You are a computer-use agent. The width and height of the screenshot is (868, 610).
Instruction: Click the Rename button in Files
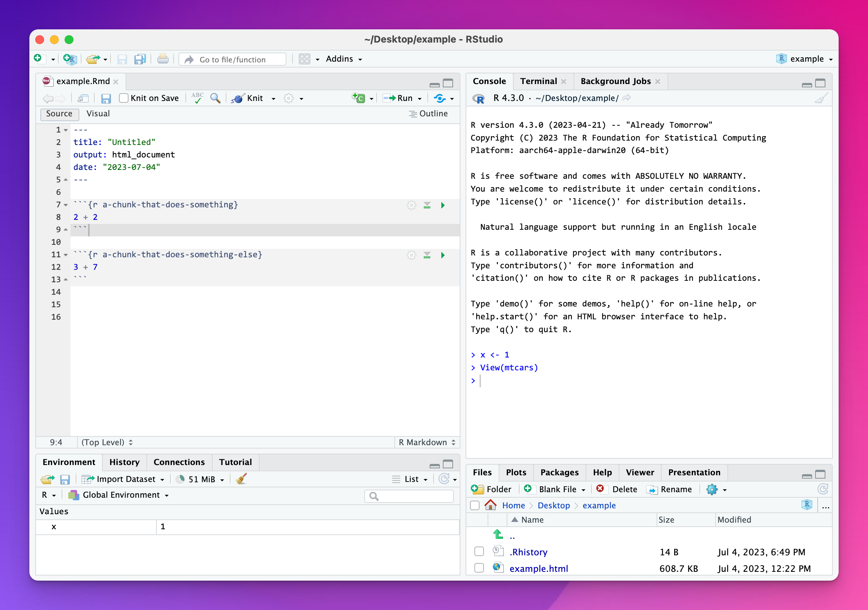coord(669,490)
